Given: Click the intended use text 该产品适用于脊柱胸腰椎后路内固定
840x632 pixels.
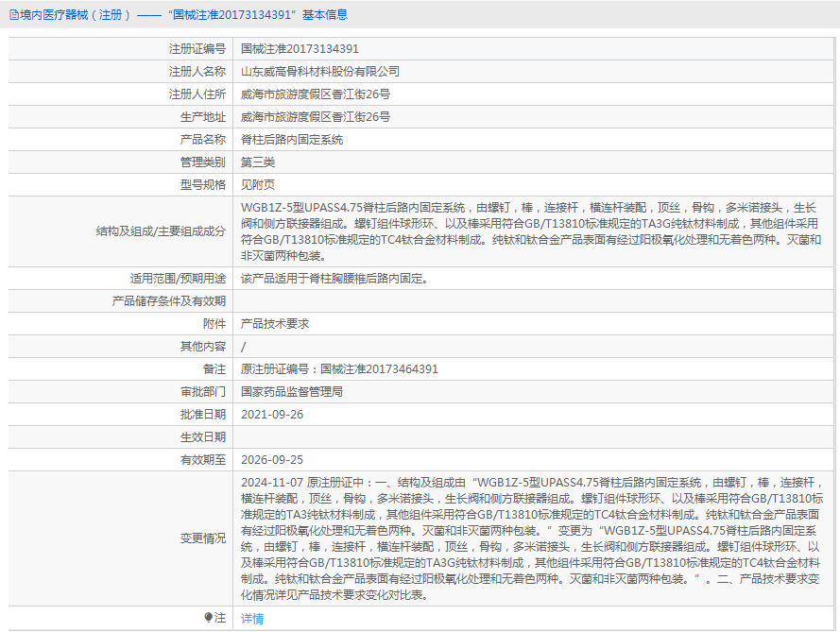Looking at the screenshot, I should point(335,279).
